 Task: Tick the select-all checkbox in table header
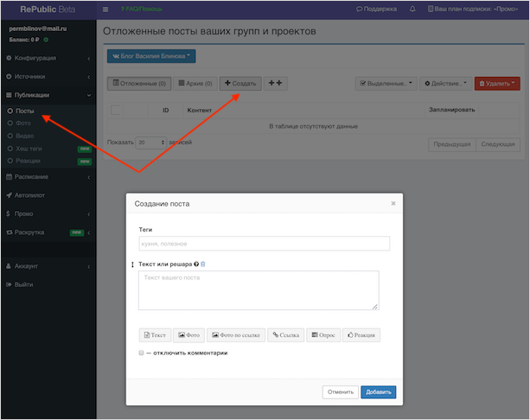pos(116,111)
